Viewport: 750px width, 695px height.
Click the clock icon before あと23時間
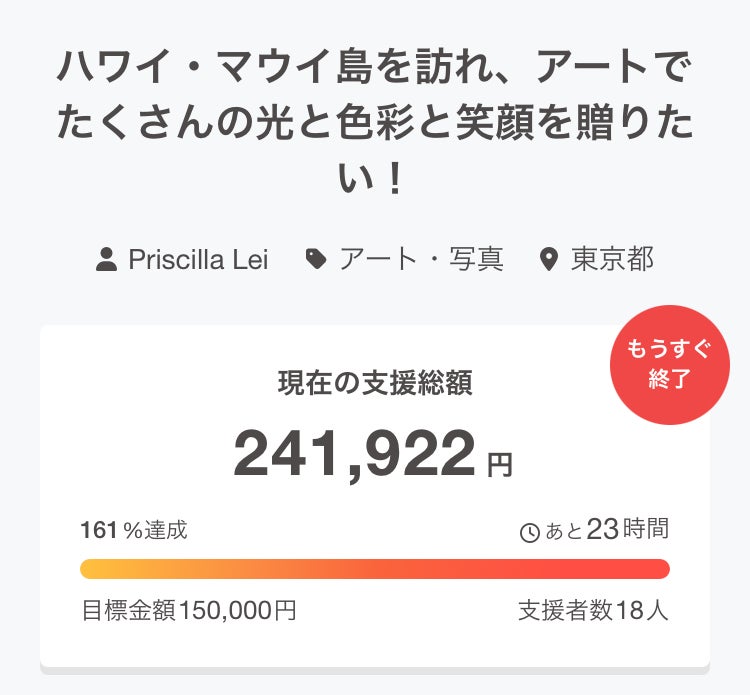click(x=530, y=532)
